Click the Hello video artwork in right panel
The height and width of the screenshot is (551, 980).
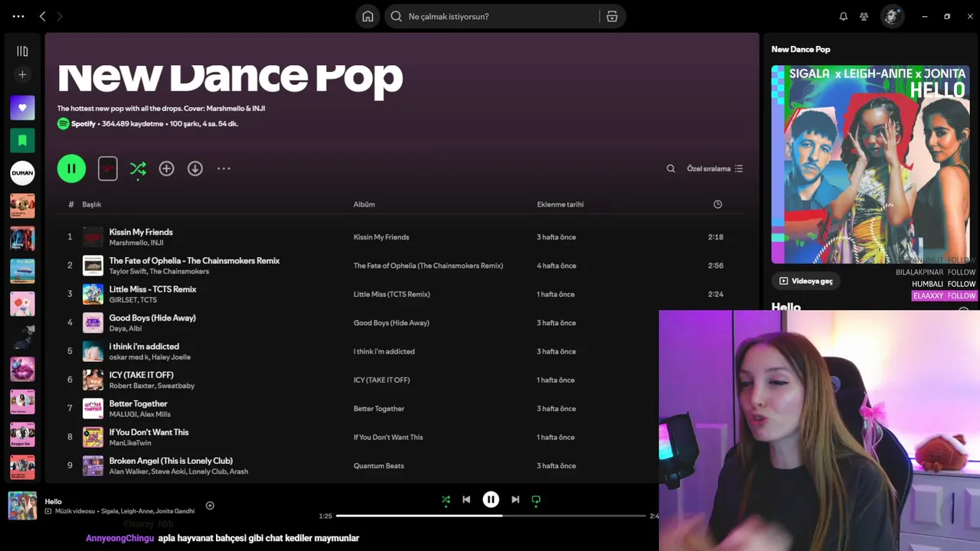tap(871, 165)
